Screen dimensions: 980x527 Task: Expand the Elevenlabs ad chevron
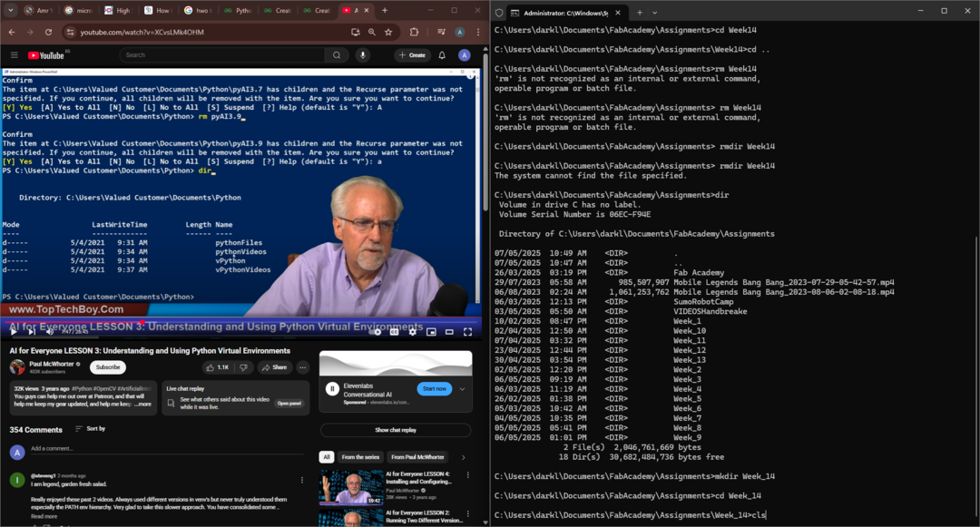pyautogui.click(x=462, y=388)
